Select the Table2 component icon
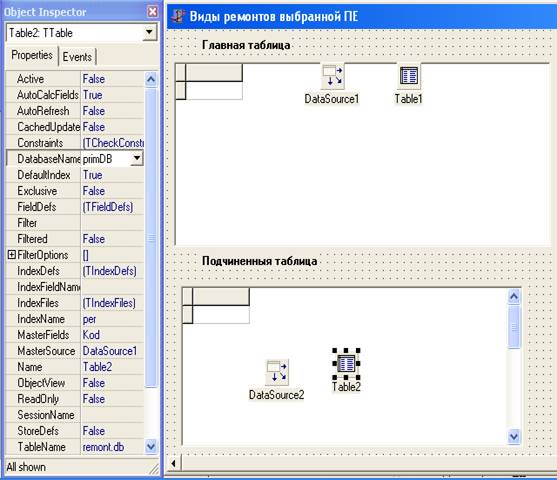 [x=346, y=364]
